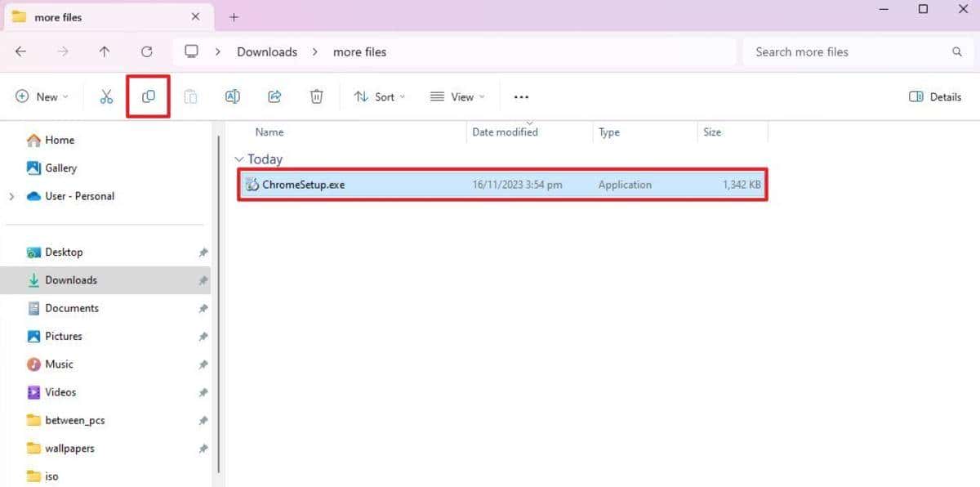The height and width of the screenshot is (487, 980).
Task: Cut the selected file using toolbar
Action: 106,96
